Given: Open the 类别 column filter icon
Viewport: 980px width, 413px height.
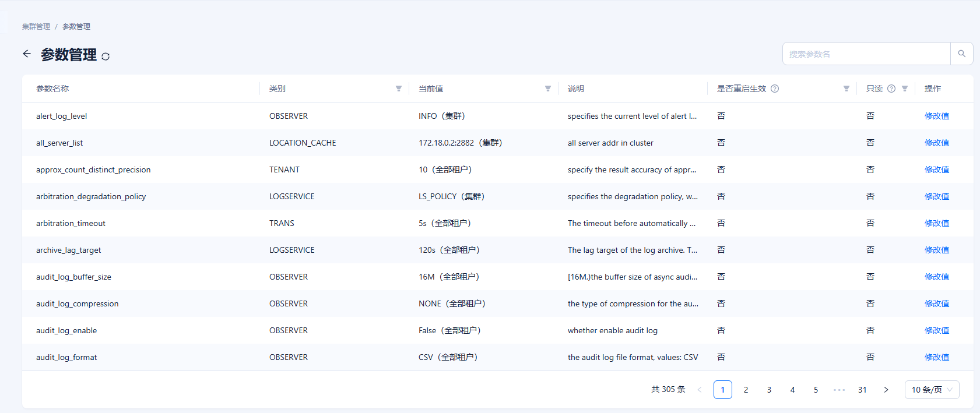Looking at the screenshot, I should click(399, 89).
